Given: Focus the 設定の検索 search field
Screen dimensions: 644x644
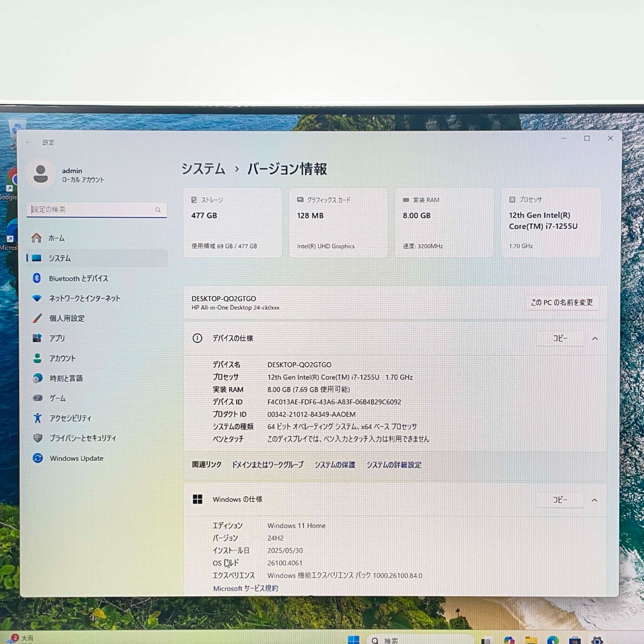Looking at the screenshot, I should pos(97,210).
